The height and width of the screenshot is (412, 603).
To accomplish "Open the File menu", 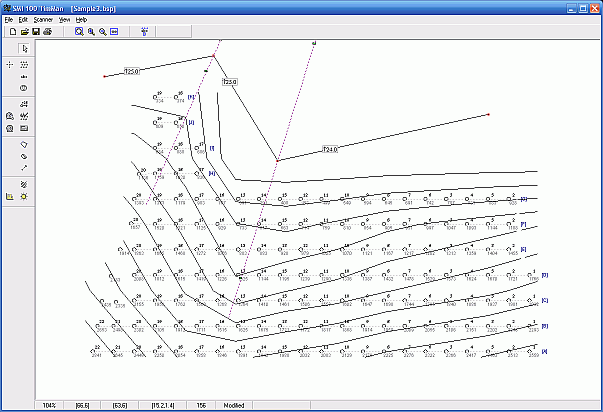I will [x=8, y=20].
